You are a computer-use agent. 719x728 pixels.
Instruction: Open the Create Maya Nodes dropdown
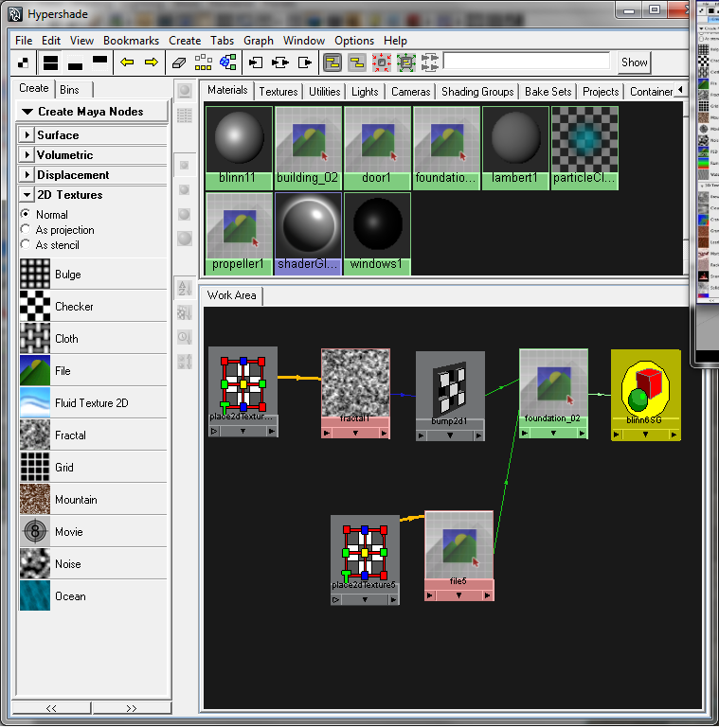click(92, 112)
